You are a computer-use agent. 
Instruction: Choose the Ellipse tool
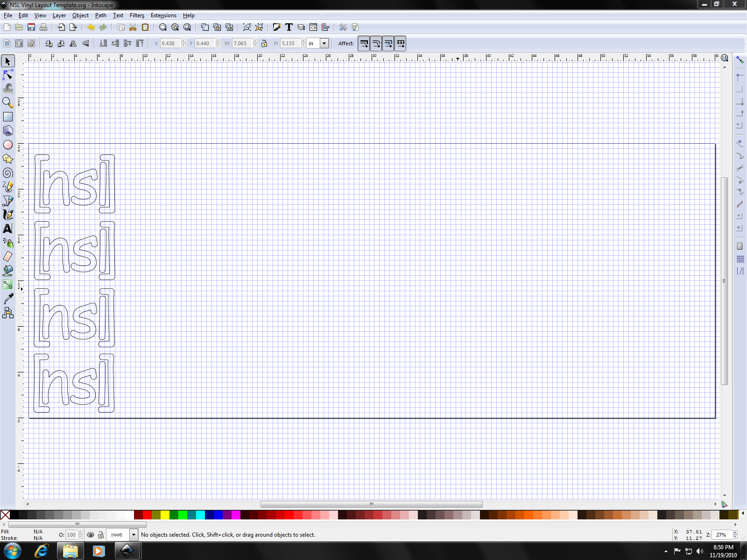click(x=8, y=145)
